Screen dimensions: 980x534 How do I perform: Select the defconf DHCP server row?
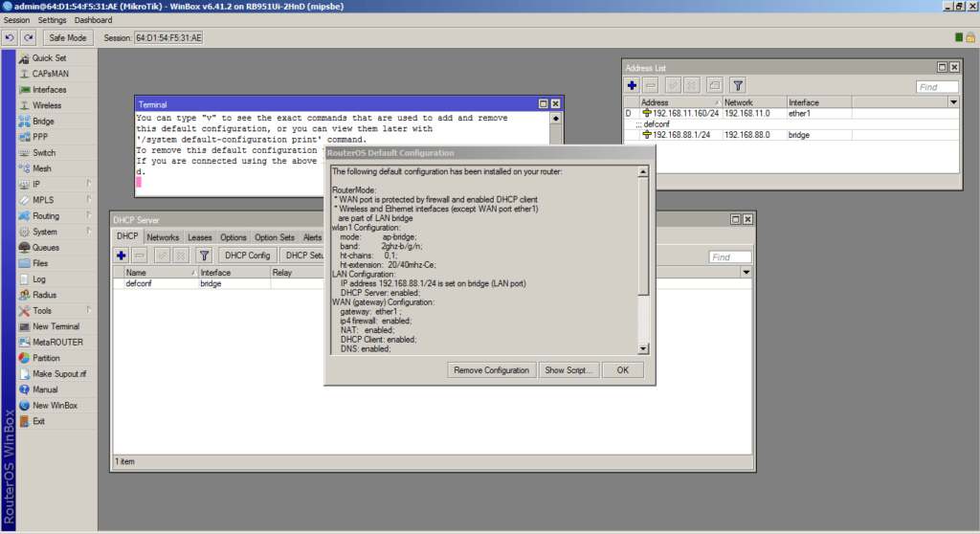(219, 284)
